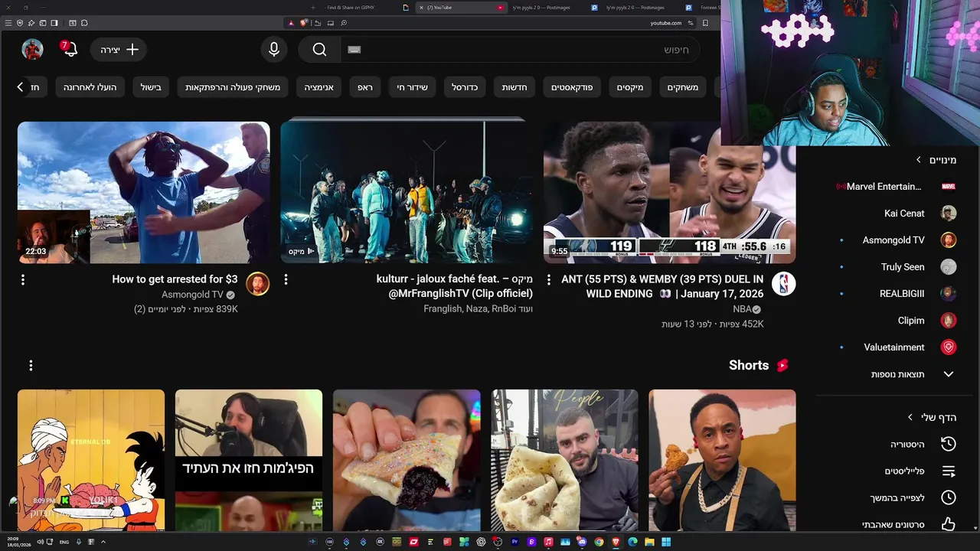980x551 pixels.
Task: Click the Windows Start button
Action: coord(666,542)
